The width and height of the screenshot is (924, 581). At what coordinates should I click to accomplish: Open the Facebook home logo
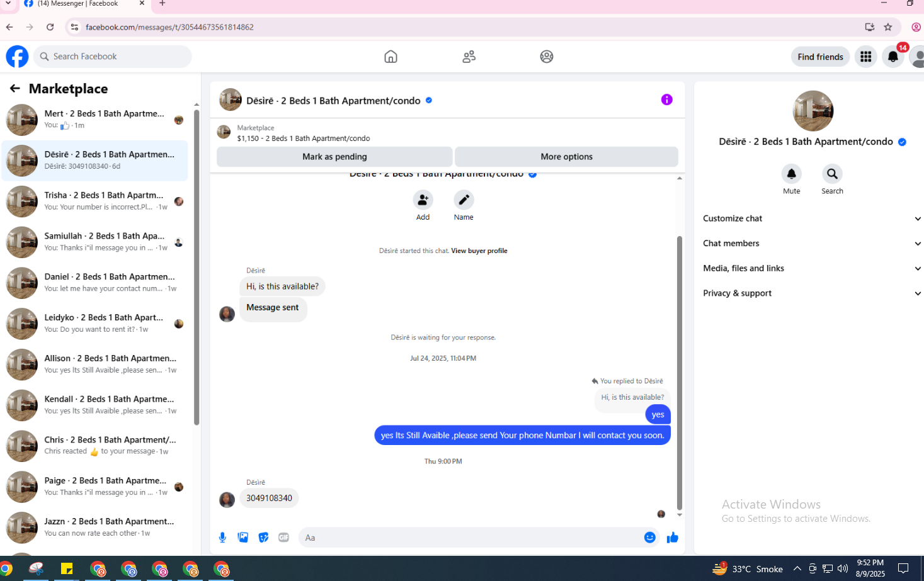[17, 57]
